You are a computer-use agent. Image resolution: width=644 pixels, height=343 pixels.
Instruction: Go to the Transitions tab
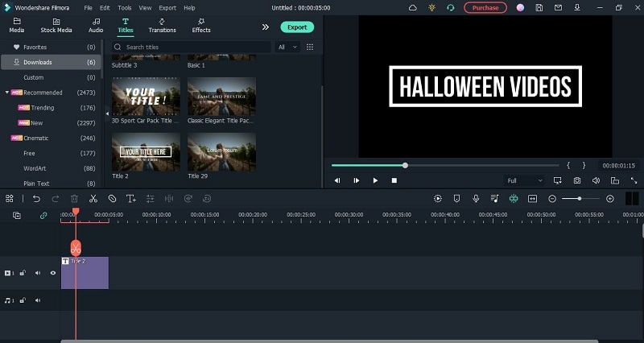(x=163, y=26)
